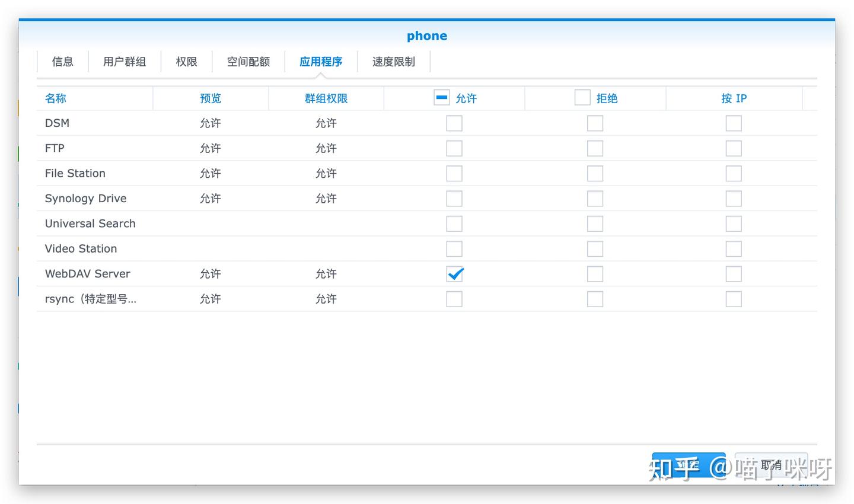Check the 允许 box for Synology Drive
854x504 pixels.
[x=454, y=198]
